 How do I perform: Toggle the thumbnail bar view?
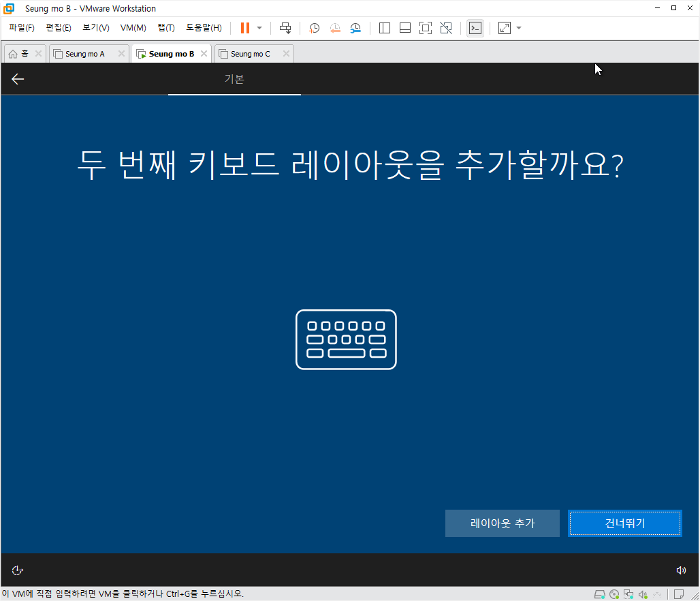click(x=405, y=28)
